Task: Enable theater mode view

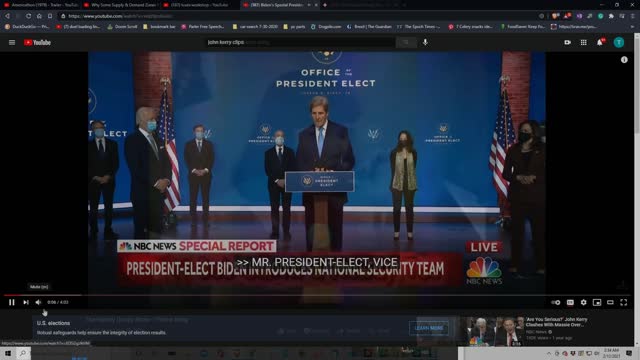Action: [x=610, y=302]
